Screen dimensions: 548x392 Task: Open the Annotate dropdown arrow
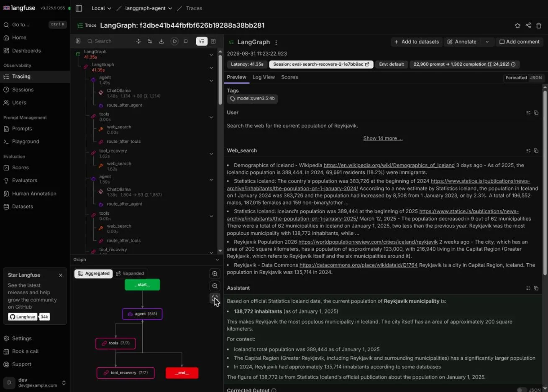pyautogui.click(x=487, y=42)
